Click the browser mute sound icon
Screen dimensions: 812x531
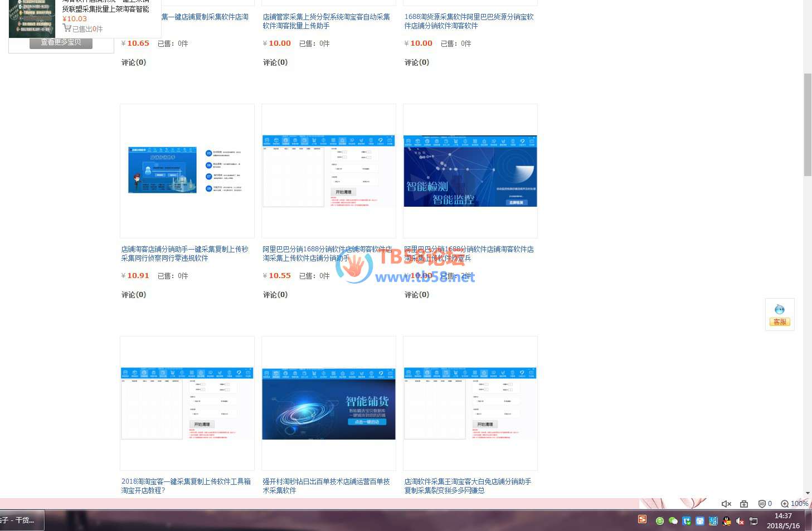(x=726, y=504)
